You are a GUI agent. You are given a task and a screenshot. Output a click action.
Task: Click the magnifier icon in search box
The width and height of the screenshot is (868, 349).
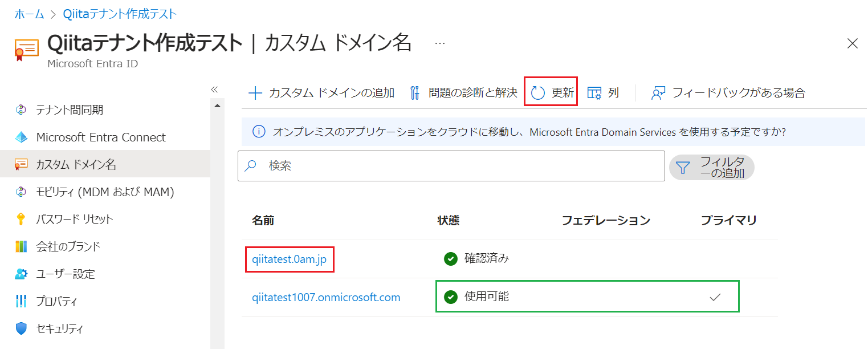[x=250, y=166]
